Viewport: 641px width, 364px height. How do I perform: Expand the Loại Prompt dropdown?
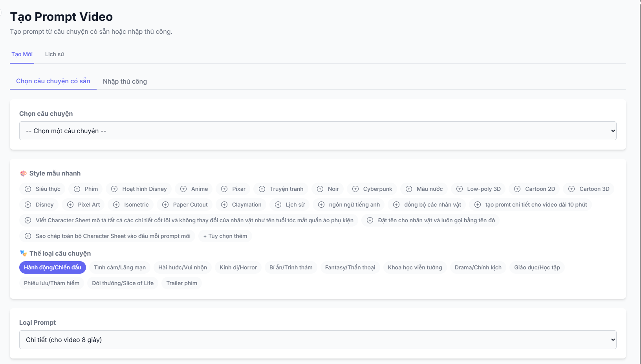coord(318,340)
